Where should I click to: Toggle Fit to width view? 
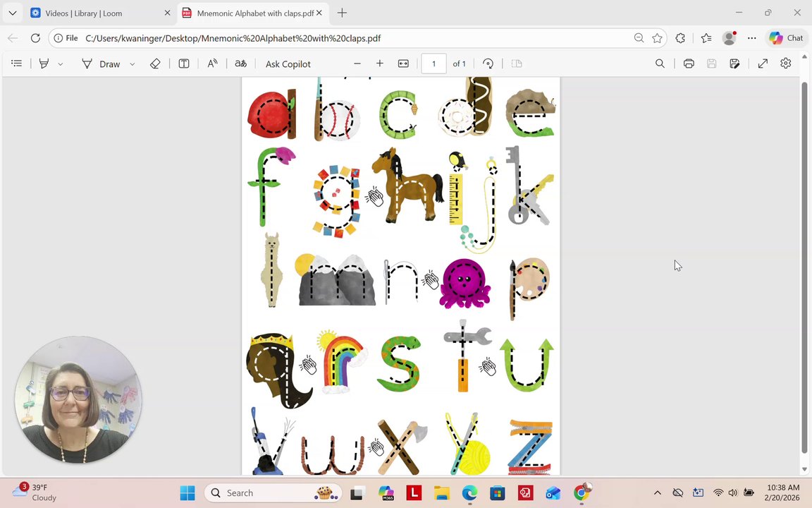[x=403, y=64]
